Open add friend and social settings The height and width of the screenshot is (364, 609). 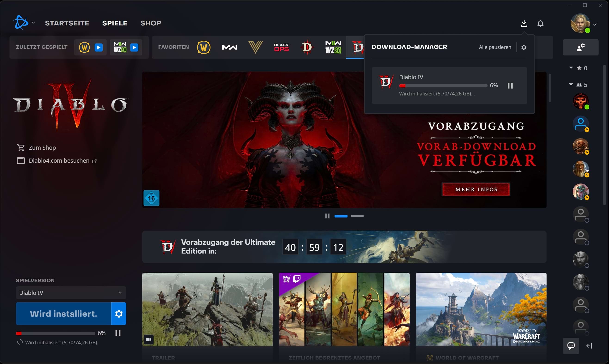[x=581, y=47]
